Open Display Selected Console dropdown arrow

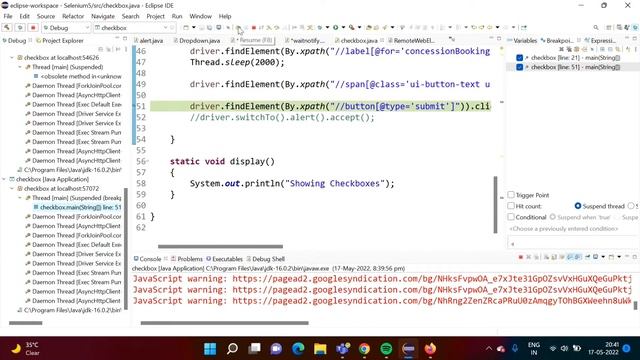pyautogui.click(x=603, y=257)
